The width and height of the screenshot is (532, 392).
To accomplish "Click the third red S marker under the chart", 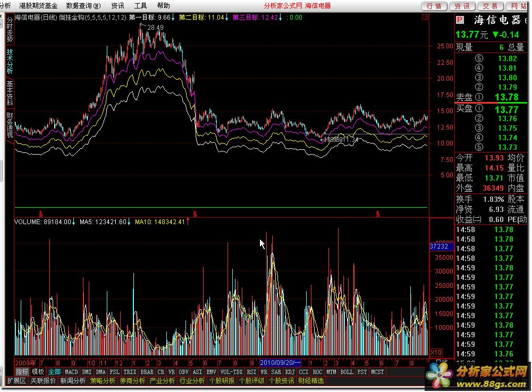I will click(378, 214).
